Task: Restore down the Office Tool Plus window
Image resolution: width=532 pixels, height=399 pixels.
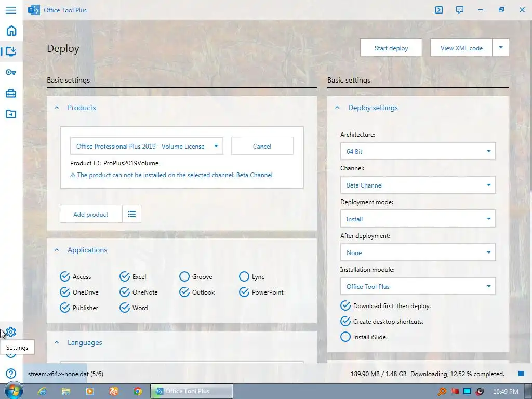Action: pos(501,10)
